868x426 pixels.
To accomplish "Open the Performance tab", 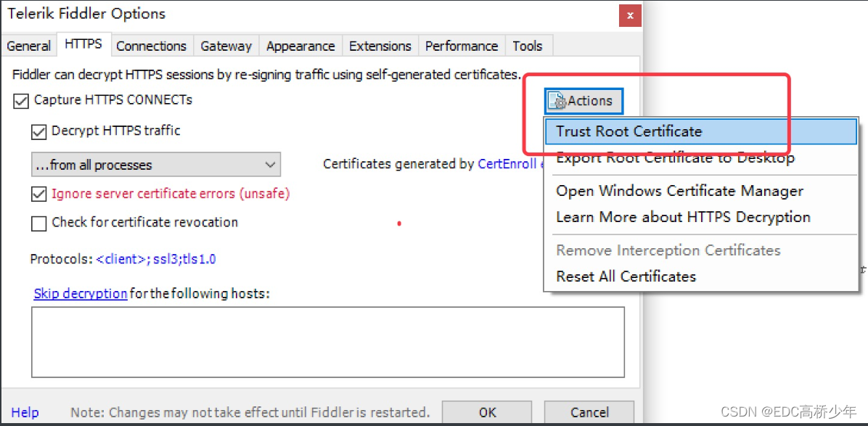I will point(462,46).
